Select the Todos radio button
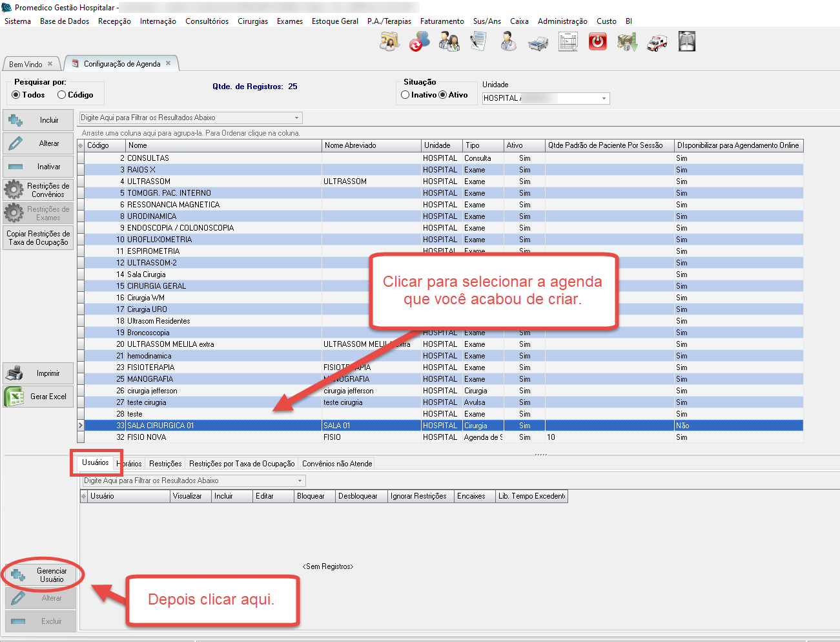Viewport: 840px width, 642px height. (16, 95)
